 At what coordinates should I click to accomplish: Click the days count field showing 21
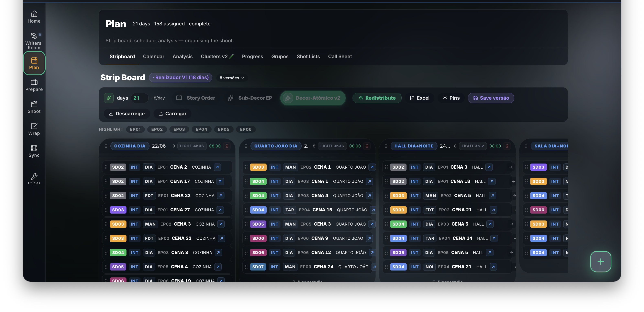[139, 98]
